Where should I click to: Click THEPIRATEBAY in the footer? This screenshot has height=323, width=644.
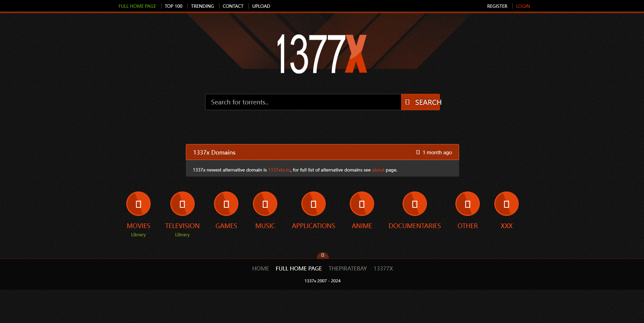coord(348,268)
